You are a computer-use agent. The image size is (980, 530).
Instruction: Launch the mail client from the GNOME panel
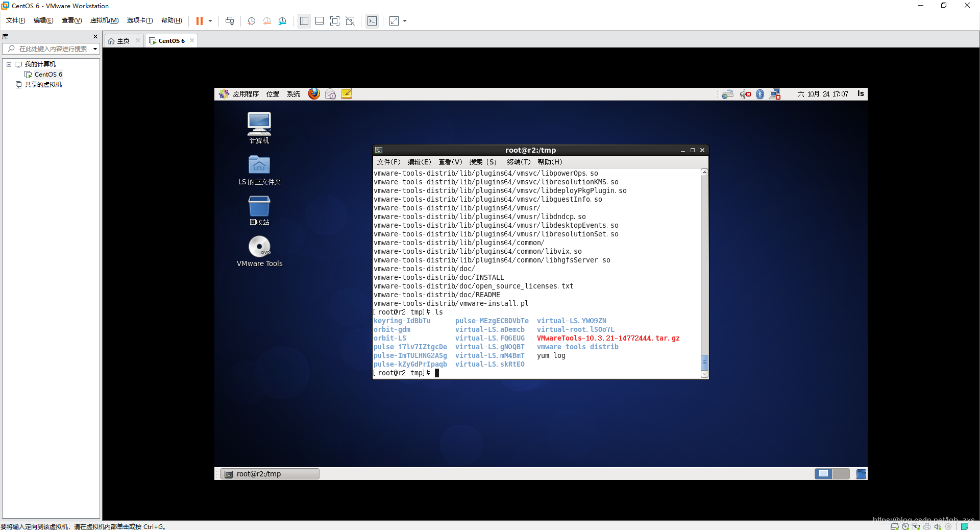pyautogui.click(x=330, y=94)
